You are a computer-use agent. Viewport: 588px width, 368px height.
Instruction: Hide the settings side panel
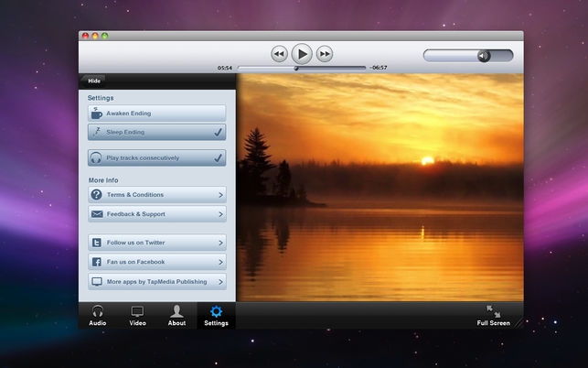[94, 81]
